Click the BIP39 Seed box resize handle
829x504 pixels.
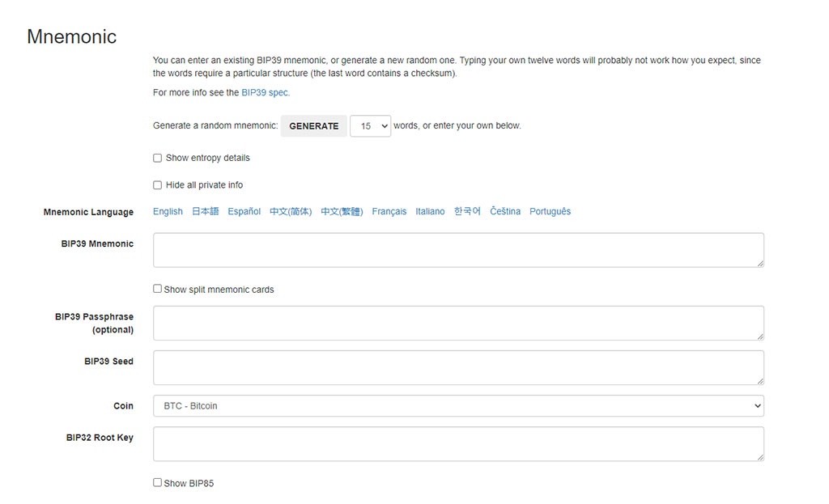pyautogui.click(x=760, y=381)
